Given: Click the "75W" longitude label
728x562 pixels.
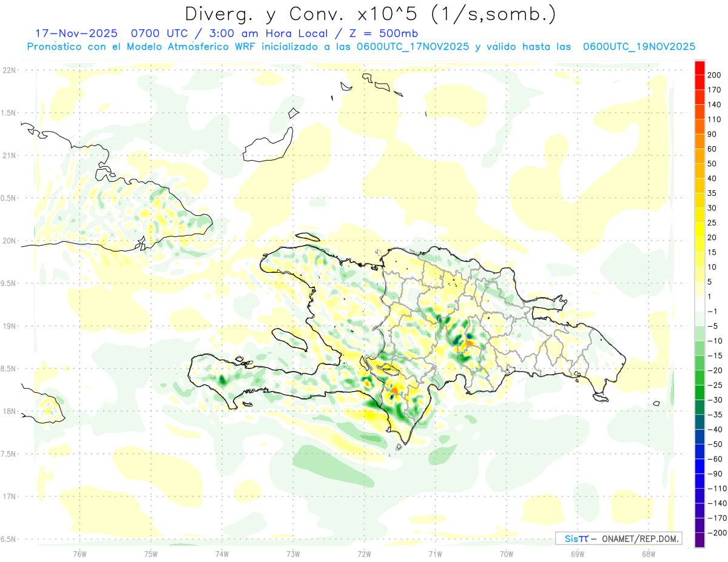Looking at the screenshot, I should coord(151,554).
